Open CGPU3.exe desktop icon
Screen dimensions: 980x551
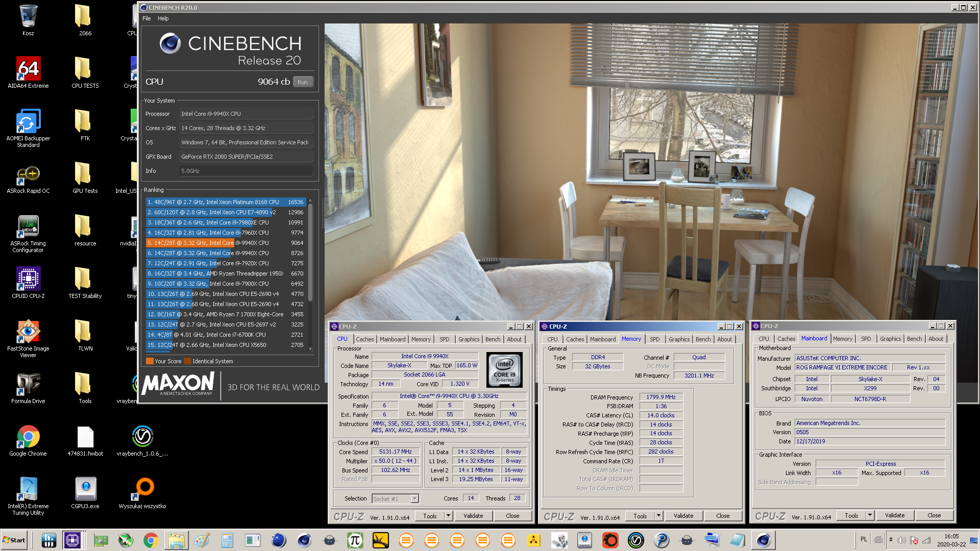[x=85, y=493]
